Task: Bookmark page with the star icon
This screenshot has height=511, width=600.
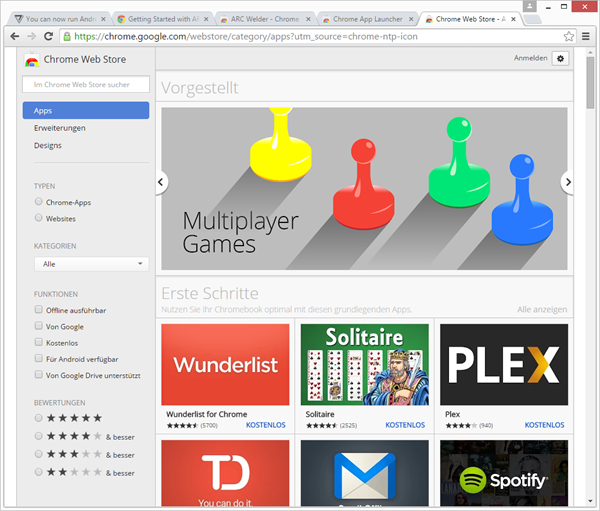Action: click(x=569, y=36)
